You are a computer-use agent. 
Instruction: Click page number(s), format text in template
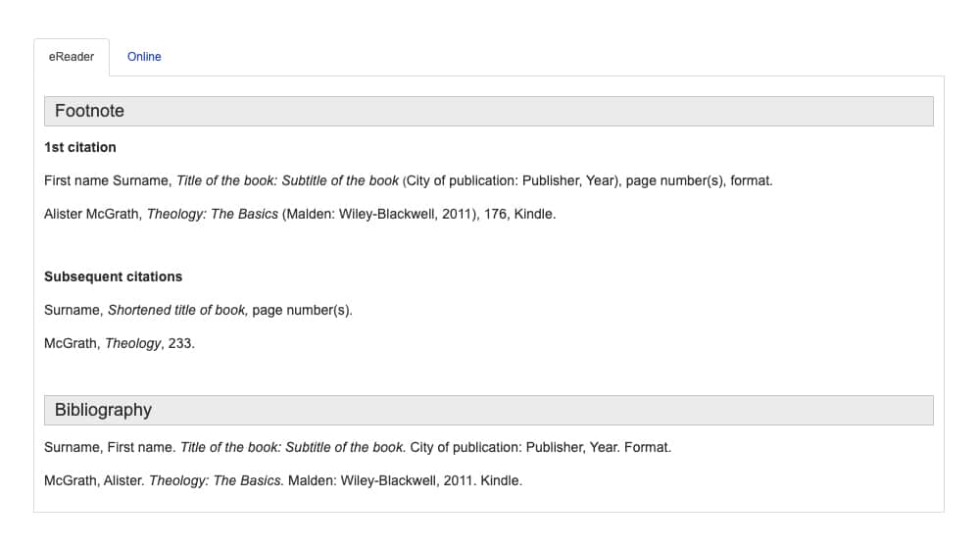click(698, 181)
